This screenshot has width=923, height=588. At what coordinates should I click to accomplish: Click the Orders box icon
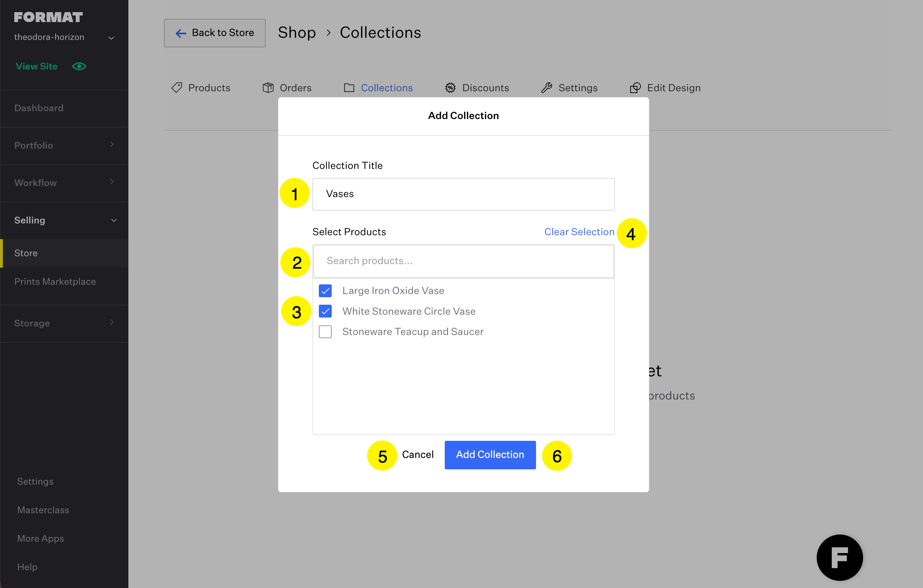pyautogui.click(x=268, y=88)
